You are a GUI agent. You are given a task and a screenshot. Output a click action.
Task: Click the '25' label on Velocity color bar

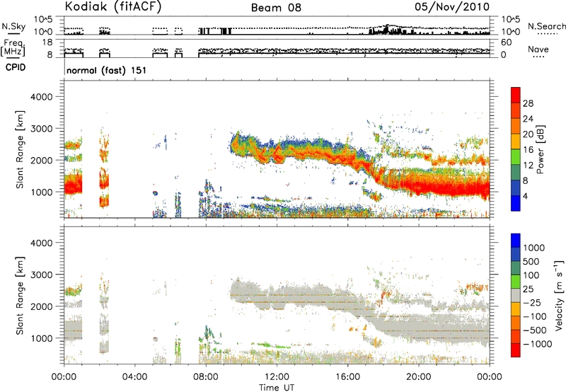(528, 289)
